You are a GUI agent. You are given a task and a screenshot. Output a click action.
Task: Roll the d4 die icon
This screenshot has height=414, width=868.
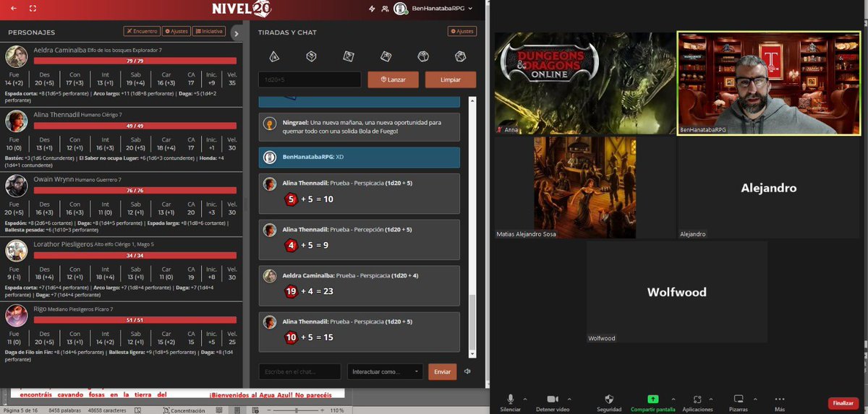tap(274, 56)
